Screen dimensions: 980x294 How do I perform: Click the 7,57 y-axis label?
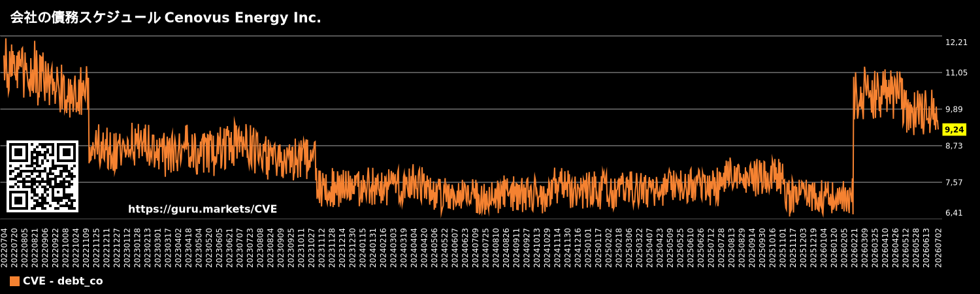coord(955,182)
